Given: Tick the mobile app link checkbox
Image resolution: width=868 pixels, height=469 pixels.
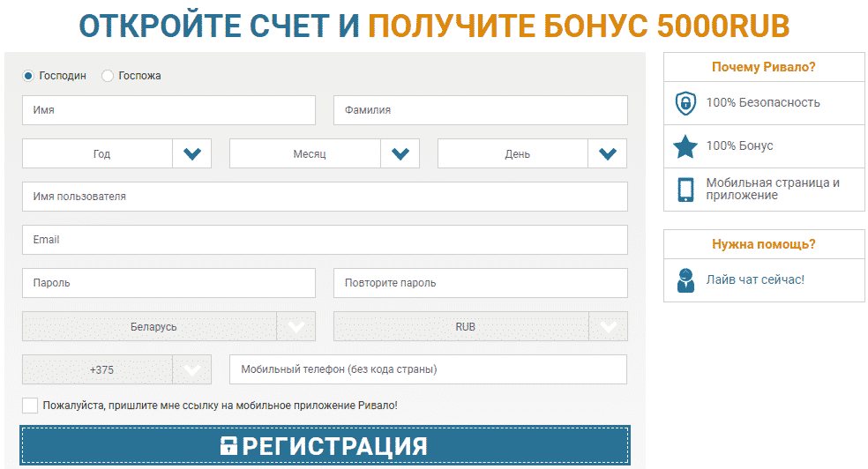Looking at the screenshot, I should [30, 406].
